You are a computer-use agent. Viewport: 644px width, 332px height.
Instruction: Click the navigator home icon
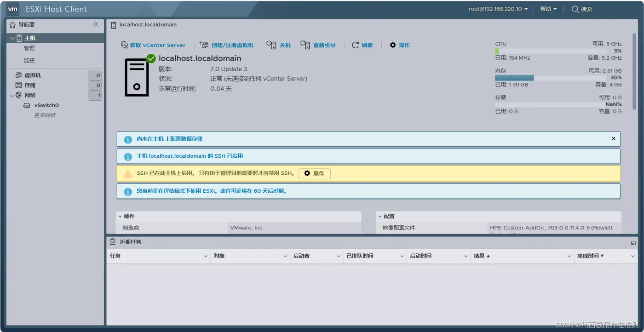(x=12, y=24)
